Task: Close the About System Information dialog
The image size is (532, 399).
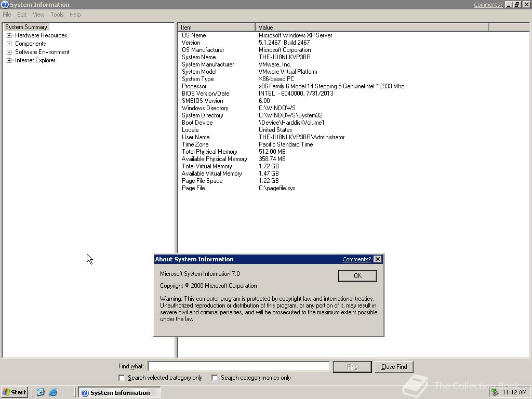Action: coord(377,259)
